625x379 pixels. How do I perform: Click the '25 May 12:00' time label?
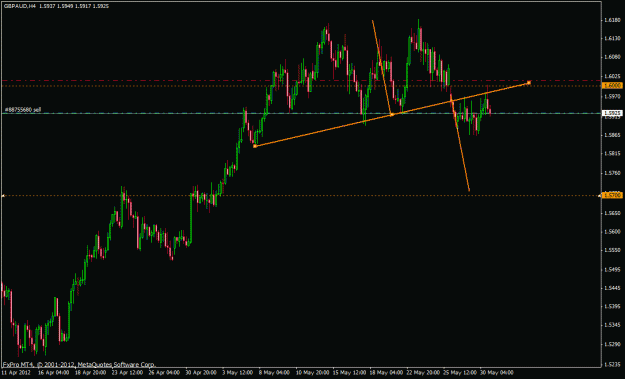click(x=459, y=373)
